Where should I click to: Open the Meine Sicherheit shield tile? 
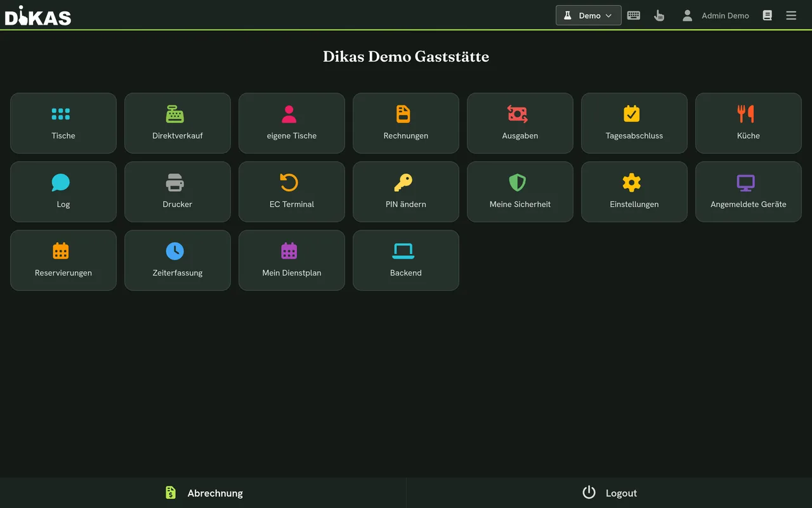coord(520,192)
